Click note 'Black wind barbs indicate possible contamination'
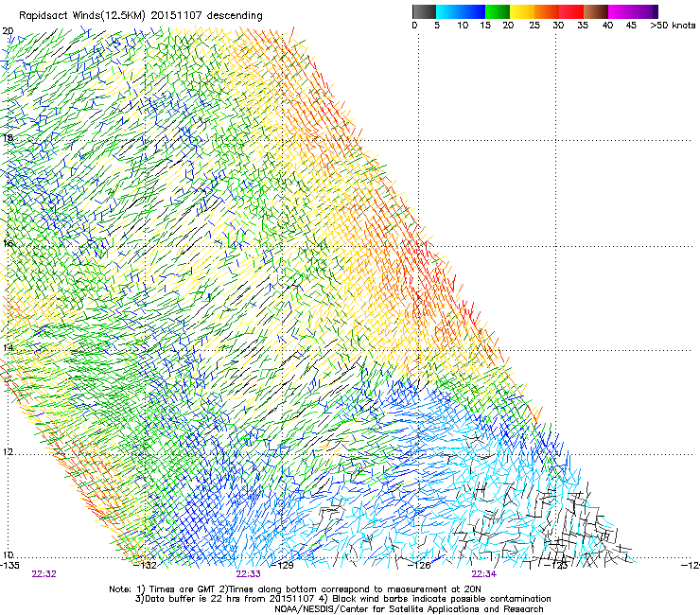 point(442,599)
